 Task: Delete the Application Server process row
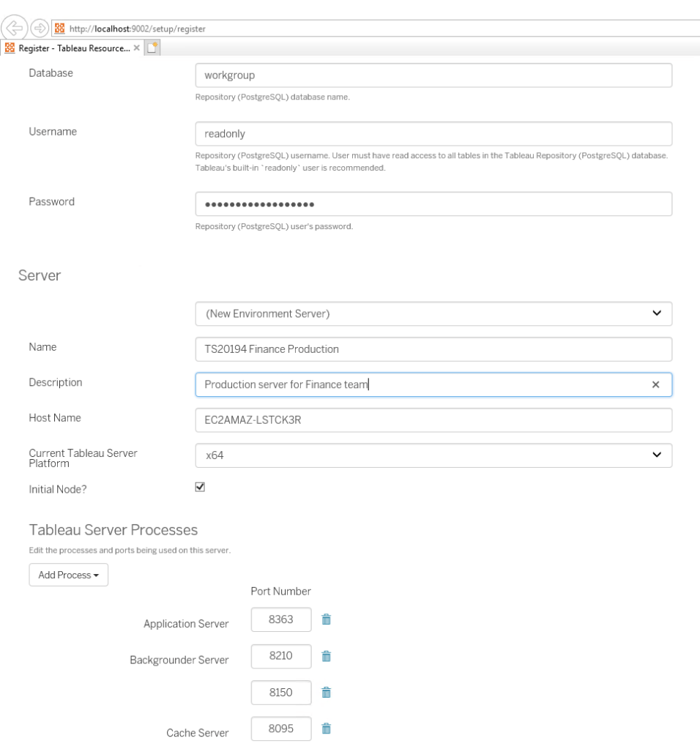[x=327, y=619]
